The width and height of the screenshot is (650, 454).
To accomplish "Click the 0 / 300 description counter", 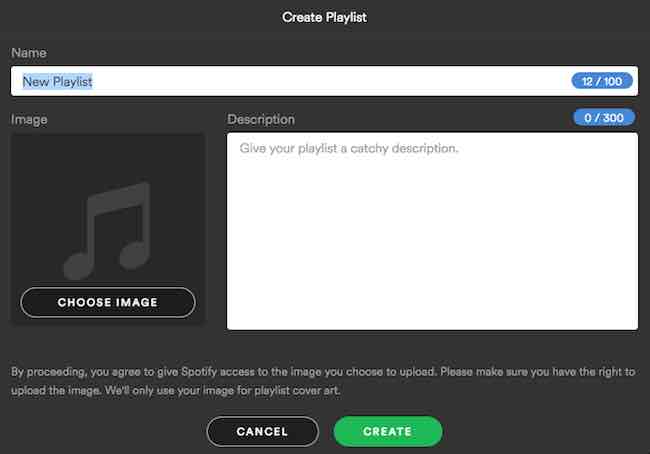I will tap(604, 118).
